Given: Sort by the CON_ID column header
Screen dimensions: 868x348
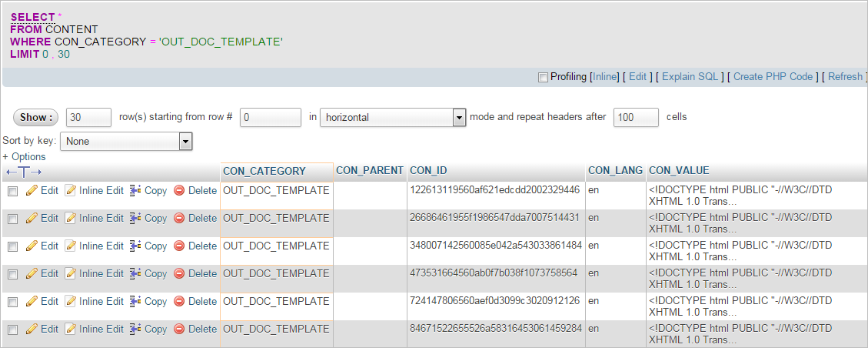Looking at the screenshot, I should coord(428,170).
